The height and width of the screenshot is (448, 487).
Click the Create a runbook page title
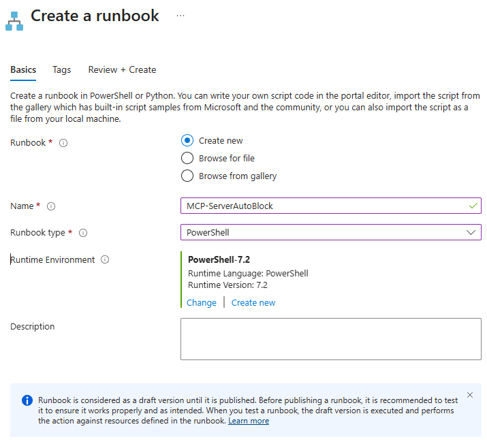click(x=95, y=16)
